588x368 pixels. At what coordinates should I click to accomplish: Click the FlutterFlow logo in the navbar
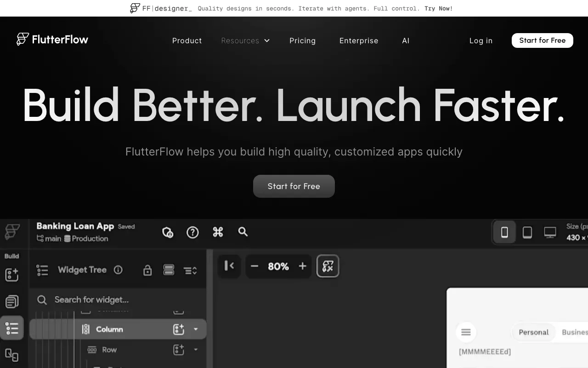pyautogui.click(x=52, y=40)
